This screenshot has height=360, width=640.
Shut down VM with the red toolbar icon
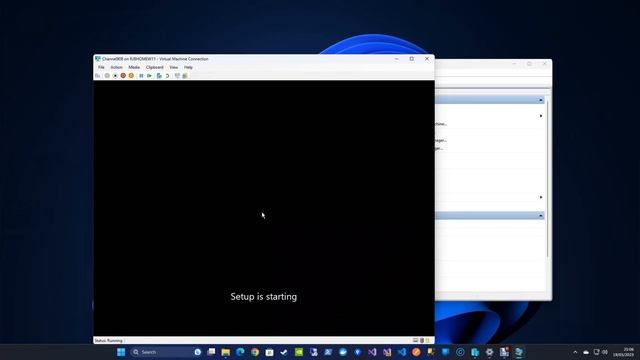point(123,76)
